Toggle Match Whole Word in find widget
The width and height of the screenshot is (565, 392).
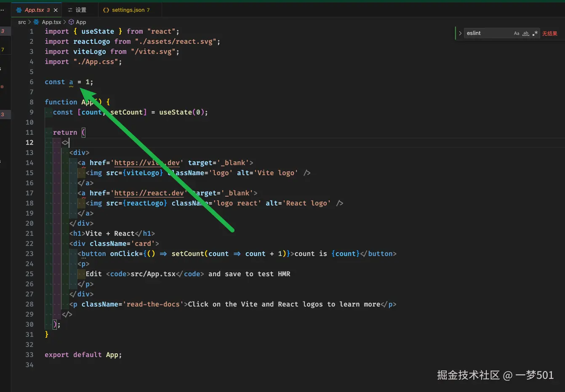coord(526,33)
